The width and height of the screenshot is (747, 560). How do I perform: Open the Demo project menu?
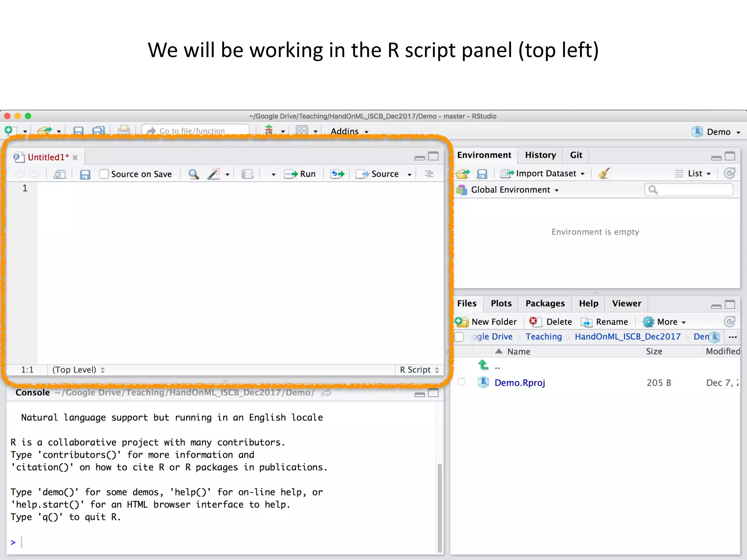pos(716,132)
